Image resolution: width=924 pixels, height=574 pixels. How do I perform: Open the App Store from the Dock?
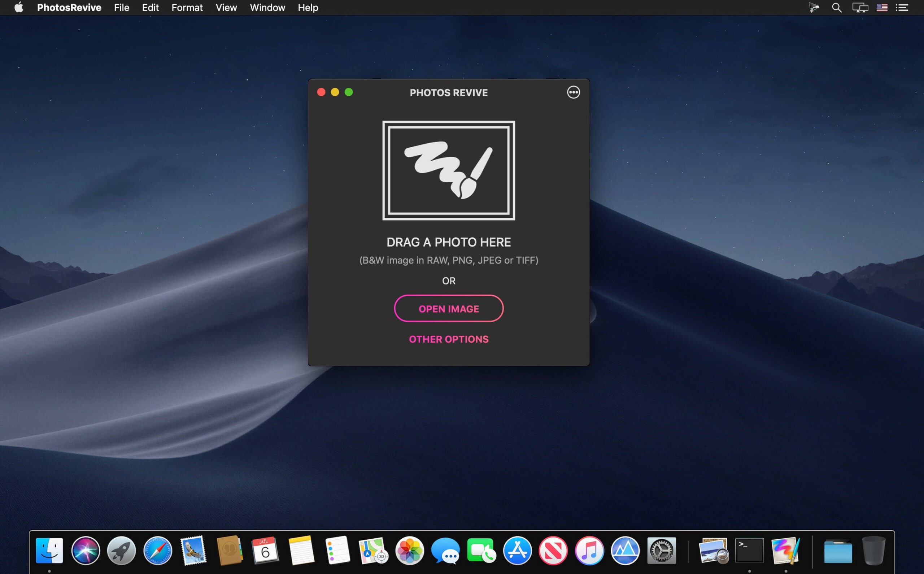(x=517, y=551)
